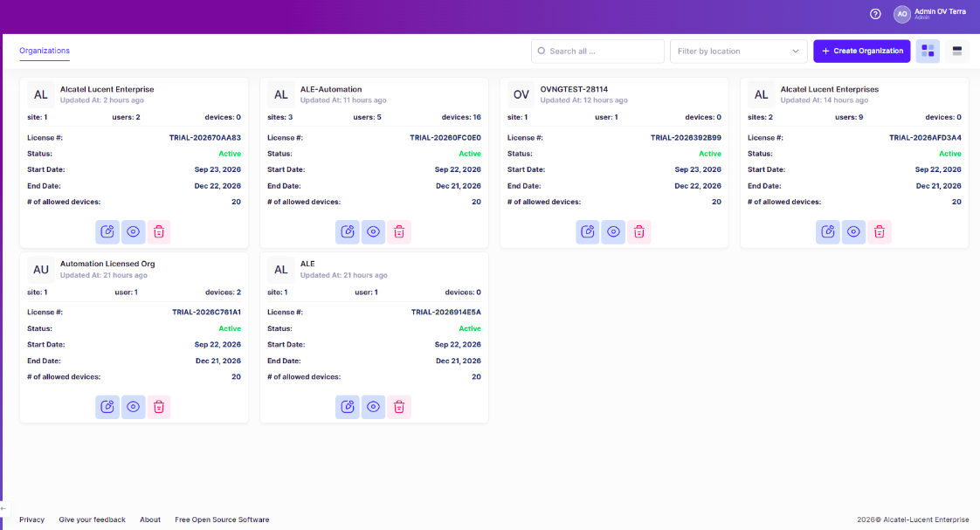Click the Create Organization button
The width and height of the screenshot is (980, 530).
click(x=861, y=51)
